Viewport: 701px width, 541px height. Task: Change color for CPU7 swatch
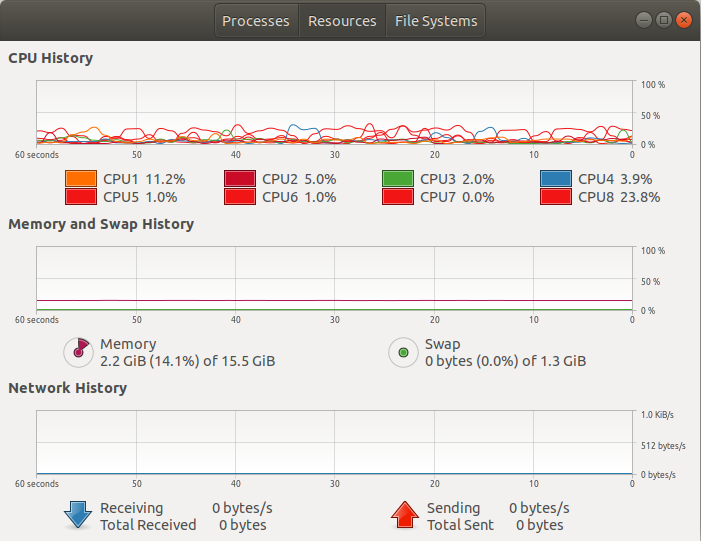pos(397,197)
